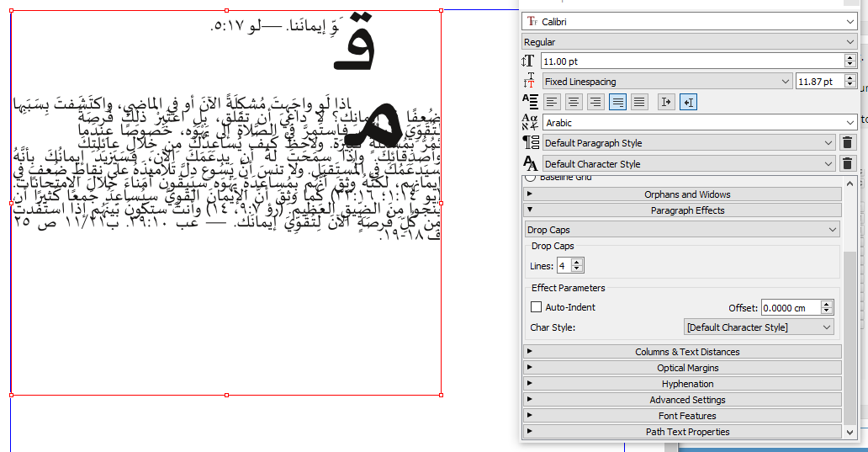868x452 pixels.
Task: Enable the Auto-Indent checkbox
Action: click(537, 308)
